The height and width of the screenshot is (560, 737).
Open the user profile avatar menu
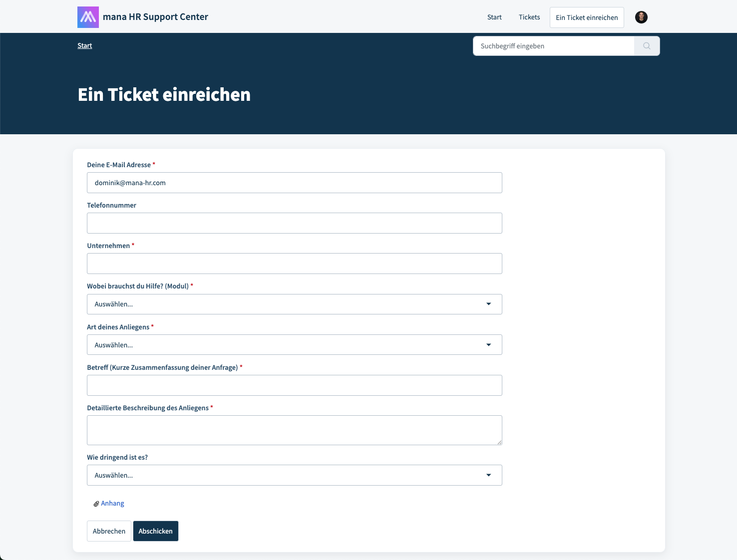(x=641, y=17)
